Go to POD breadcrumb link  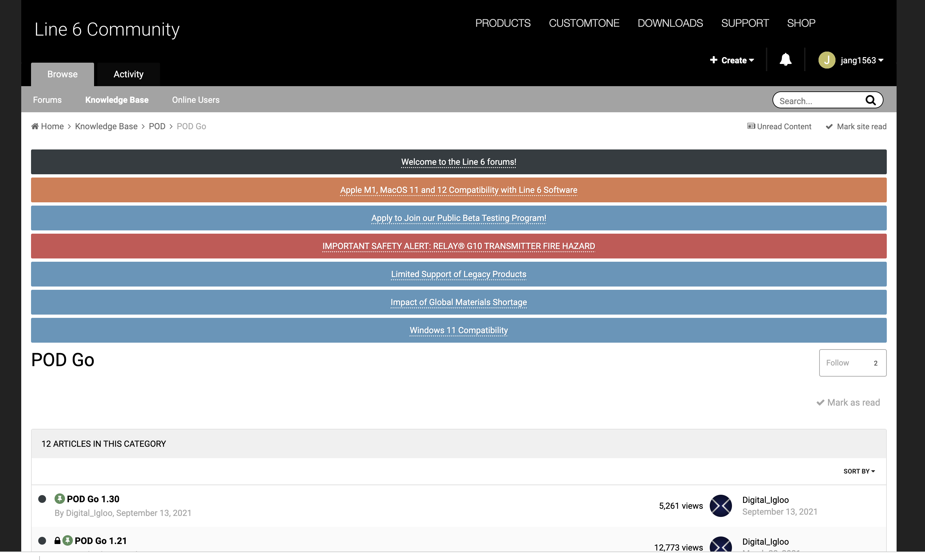click(157, 126)
